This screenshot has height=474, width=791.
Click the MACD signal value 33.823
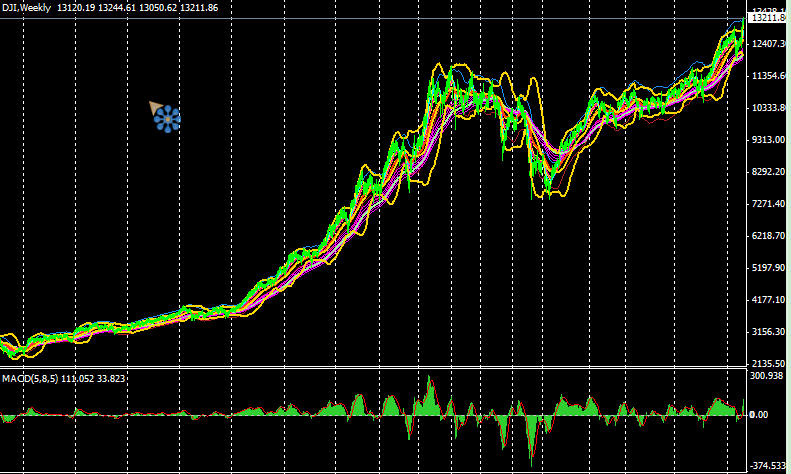110,378
